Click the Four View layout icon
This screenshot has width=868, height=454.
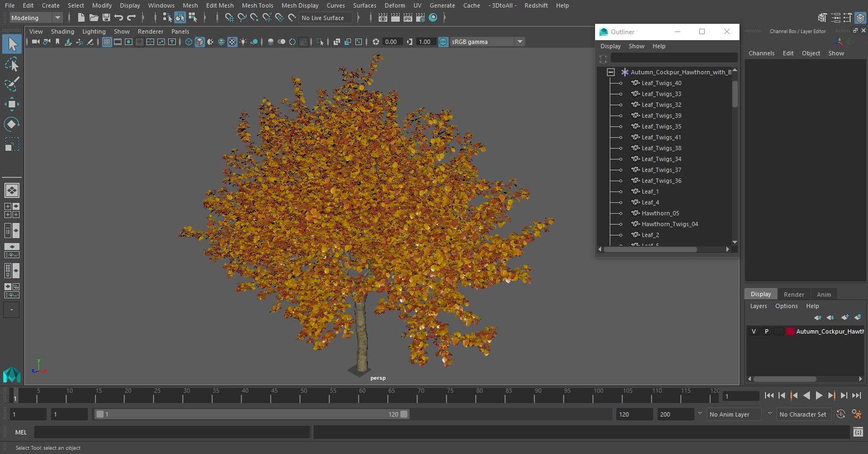point(12,210)
